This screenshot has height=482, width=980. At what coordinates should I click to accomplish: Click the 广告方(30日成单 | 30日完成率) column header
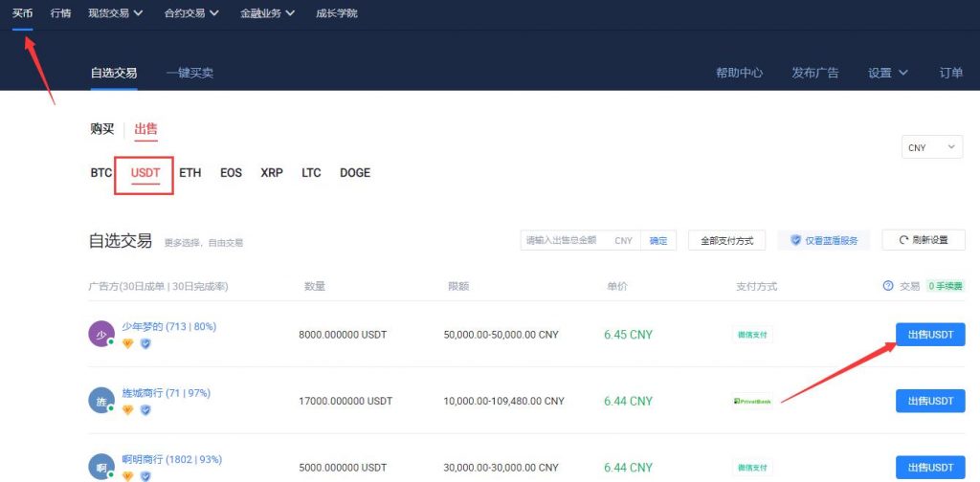pos(159,287)
